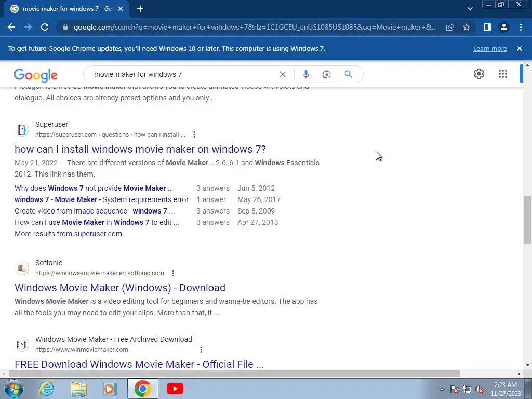The height and width of the screenshot is (399, 532).
Task: Open 'How can I use Movie Maker in Windows 7' link
Action: point(97,222)
